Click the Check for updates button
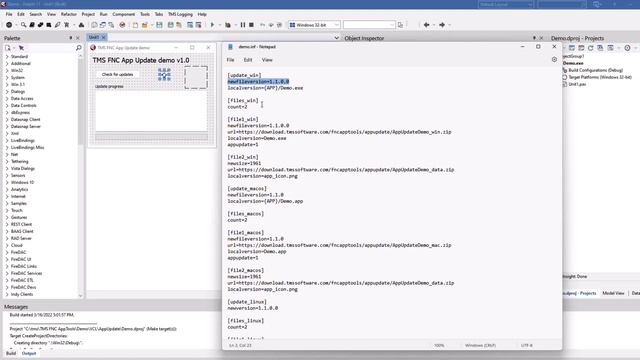640x360 pixels. [118, 74]
